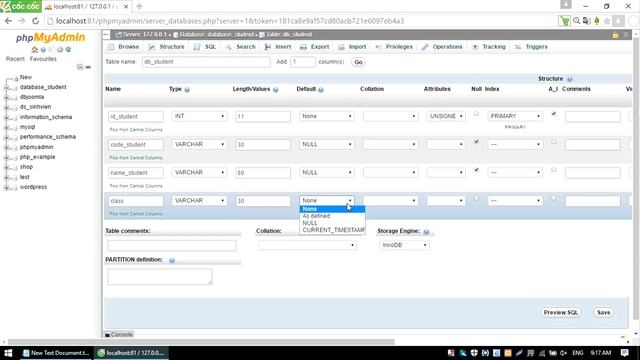Click the help icon next to Storage Engine
The image size is (640, 360).
pyautogui.click(x=426, y=232)
